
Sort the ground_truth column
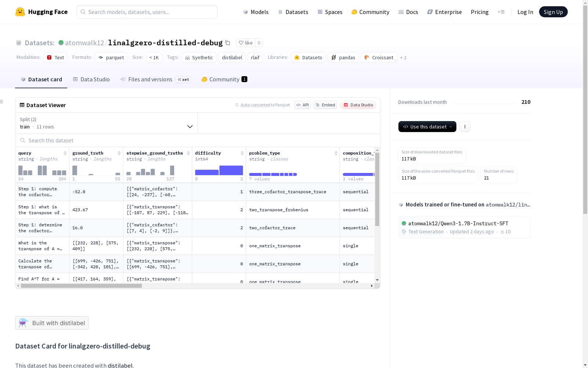pos(119,153)
